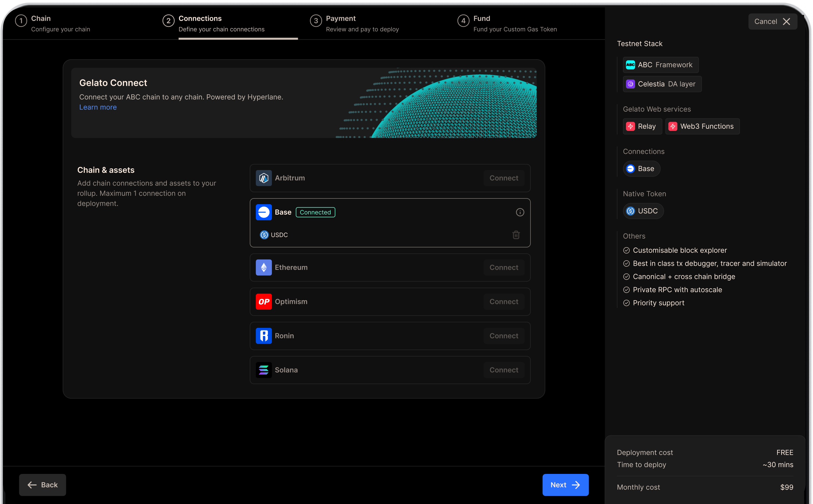Click the ~30 mins deploy time
This screenshot has width=813, height=504.
pos(777,464)
